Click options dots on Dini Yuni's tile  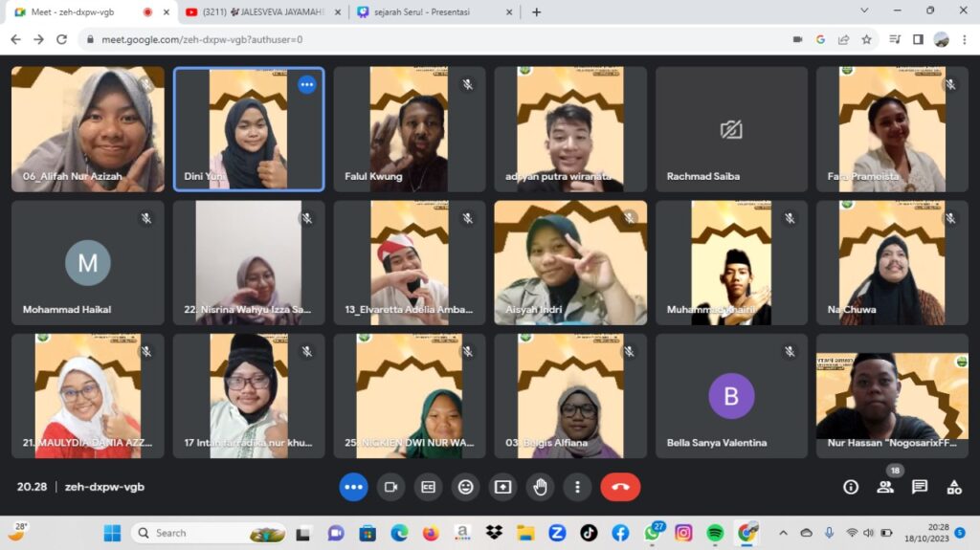pos(306,84)
